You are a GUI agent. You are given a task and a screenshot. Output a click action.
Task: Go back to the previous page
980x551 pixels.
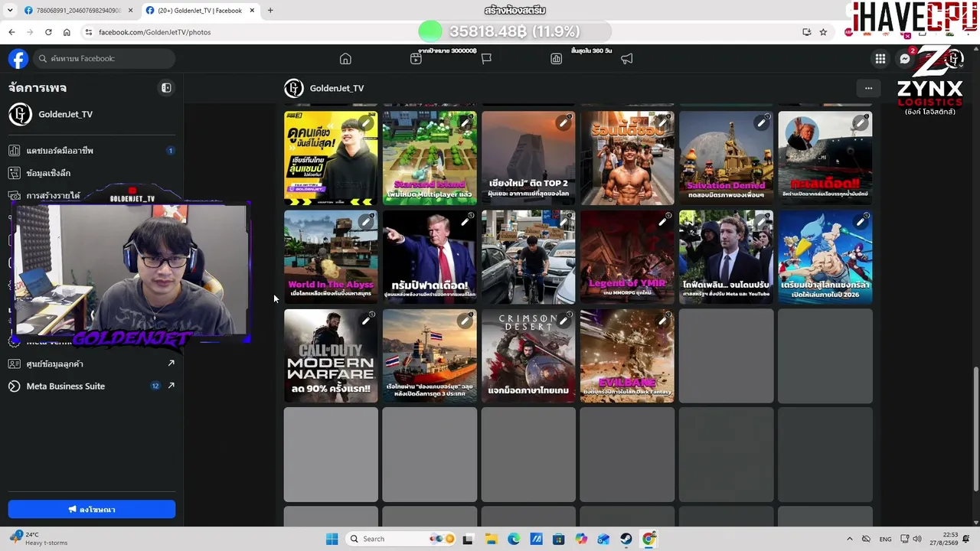coord(11,32)
